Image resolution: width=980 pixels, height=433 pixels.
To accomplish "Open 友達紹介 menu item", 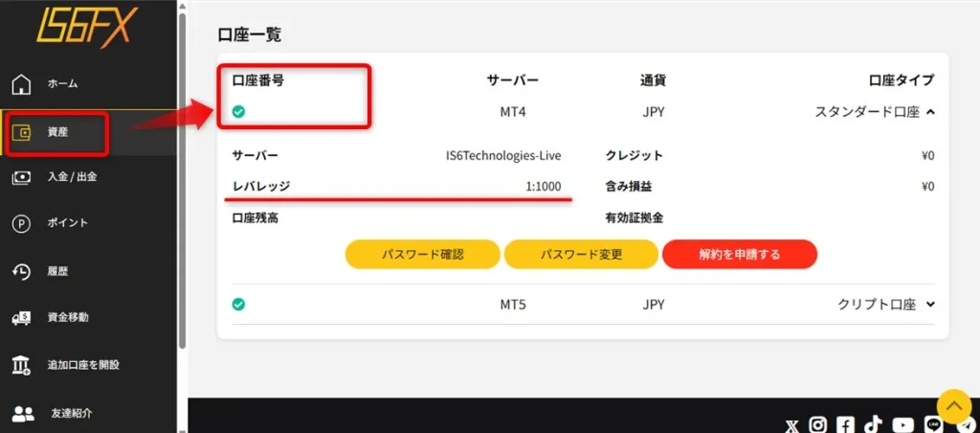I will pos(72,414).
